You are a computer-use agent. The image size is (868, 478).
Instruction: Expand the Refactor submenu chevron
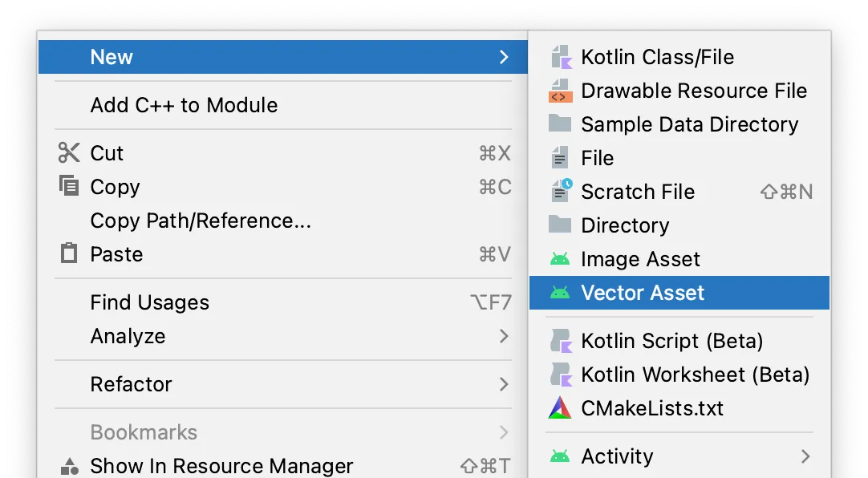pos(504,384)
